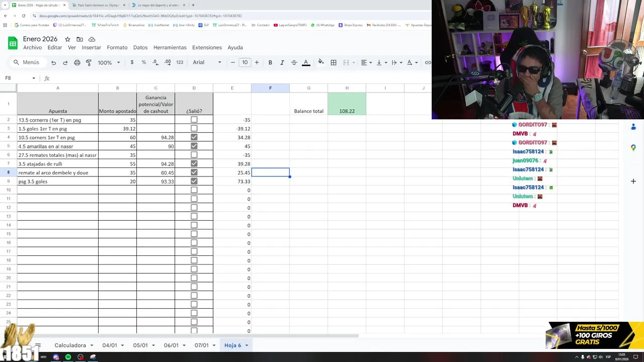Decrease decimal places button

point(155,62)
